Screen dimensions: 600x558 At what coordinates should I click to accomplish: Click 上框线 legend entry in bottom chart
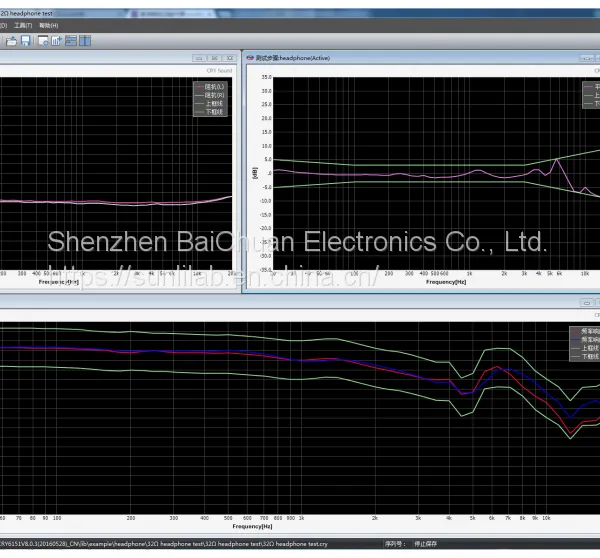[586, 348]
